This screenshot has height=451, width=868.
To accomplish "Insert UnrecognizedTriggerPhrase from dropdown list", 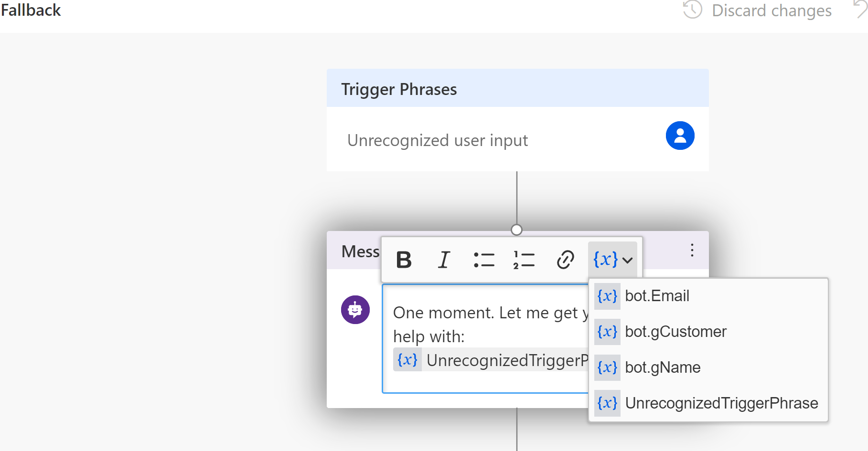I will [x=708, y=403].
